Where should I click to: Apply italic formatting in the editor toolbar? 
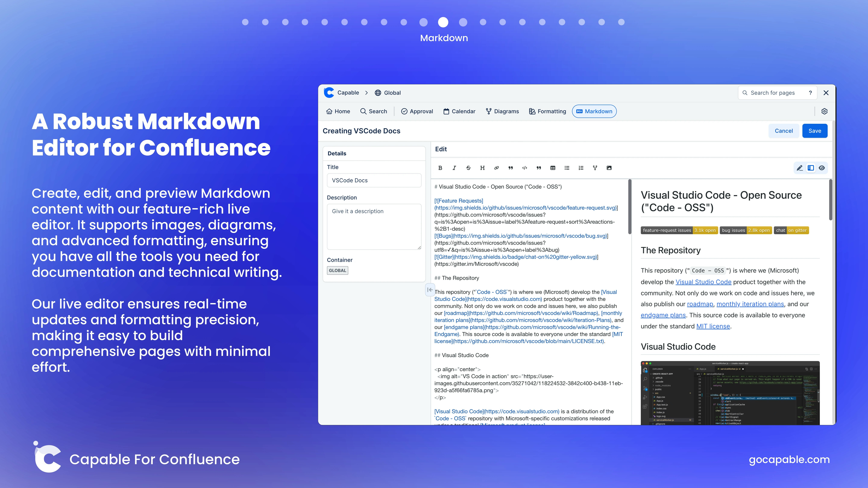[x=454, y=168]
